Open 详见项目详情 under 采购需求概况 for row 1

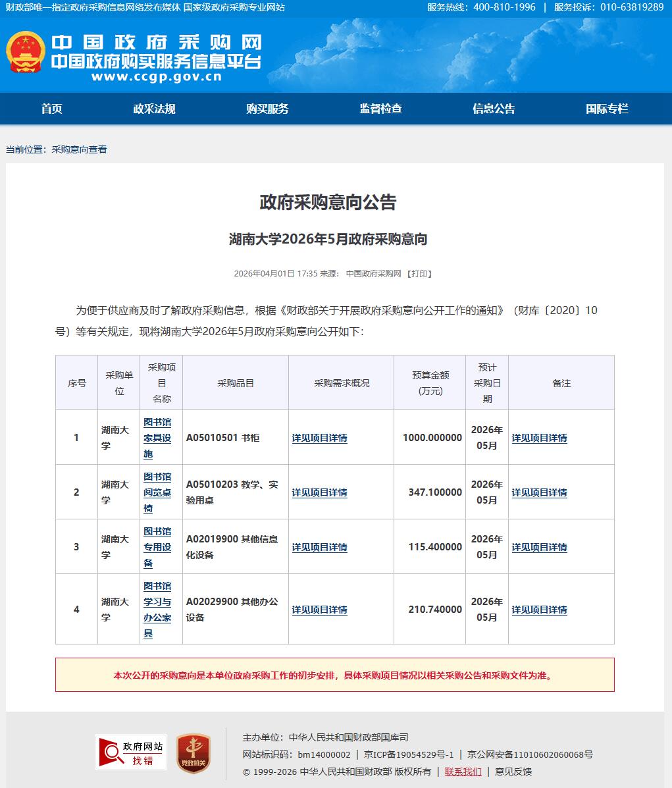[x=320, y=438]
